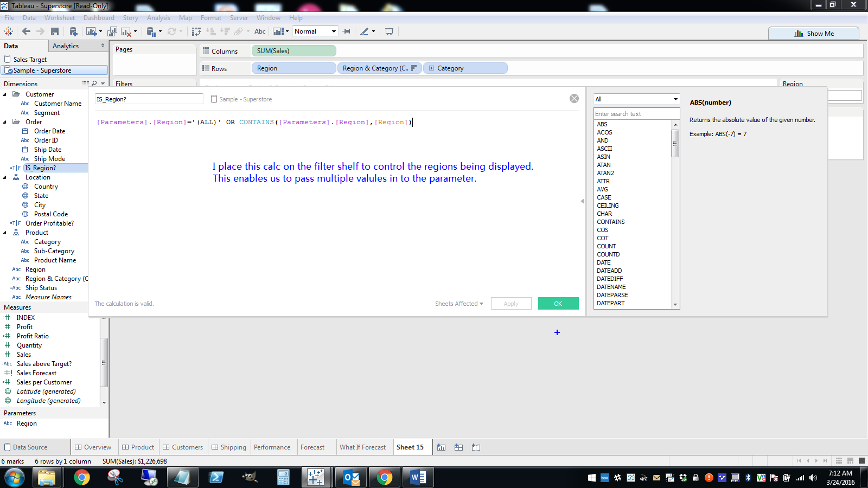Click OK to save the calculation
The image size is (868, 488).
[558, 303]
